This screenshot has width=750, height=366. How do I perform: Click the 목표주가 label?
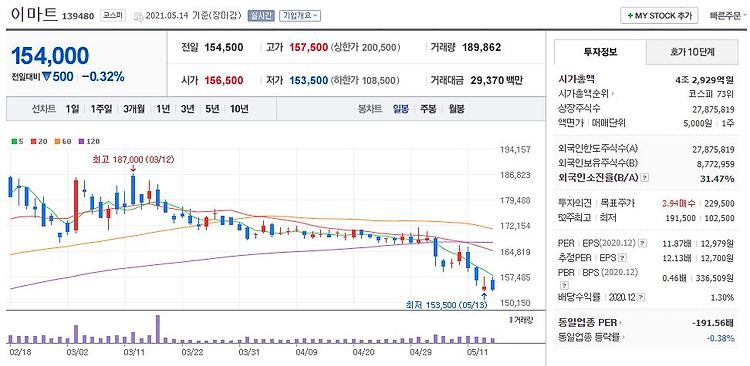point(617,203)
